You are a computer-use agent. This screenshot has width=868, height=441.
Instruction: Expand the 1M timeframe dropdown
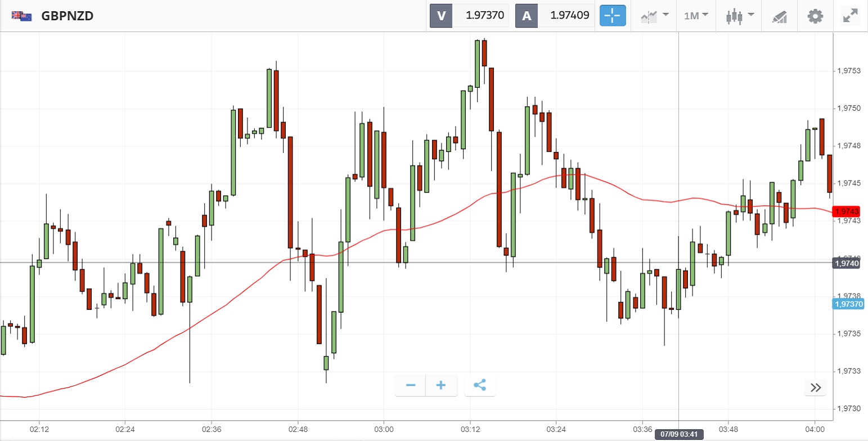pos(696,16)
